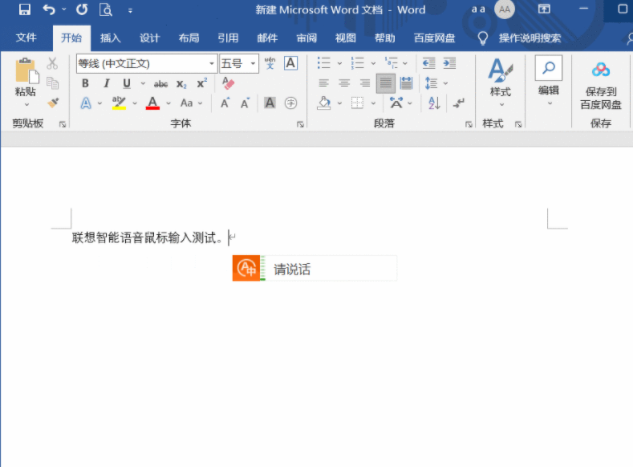Start a bulleted list
Screen dimensions: 633x467
pyautogui.click(x=324, y=63)
